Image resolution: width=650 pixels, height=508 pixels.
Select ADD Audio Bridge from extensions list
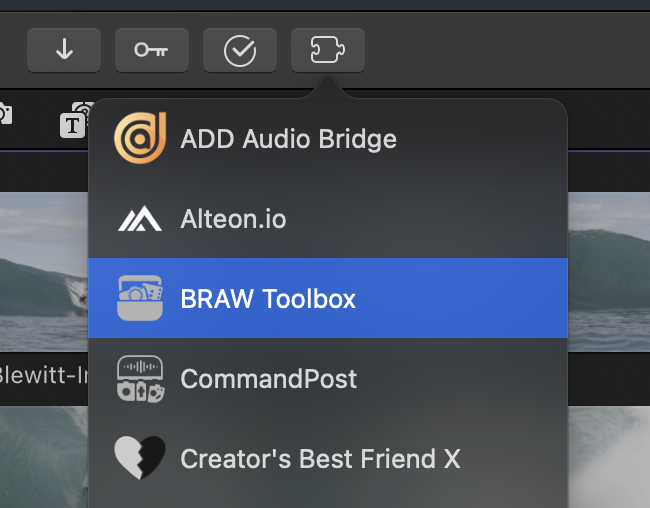(288, 138)
